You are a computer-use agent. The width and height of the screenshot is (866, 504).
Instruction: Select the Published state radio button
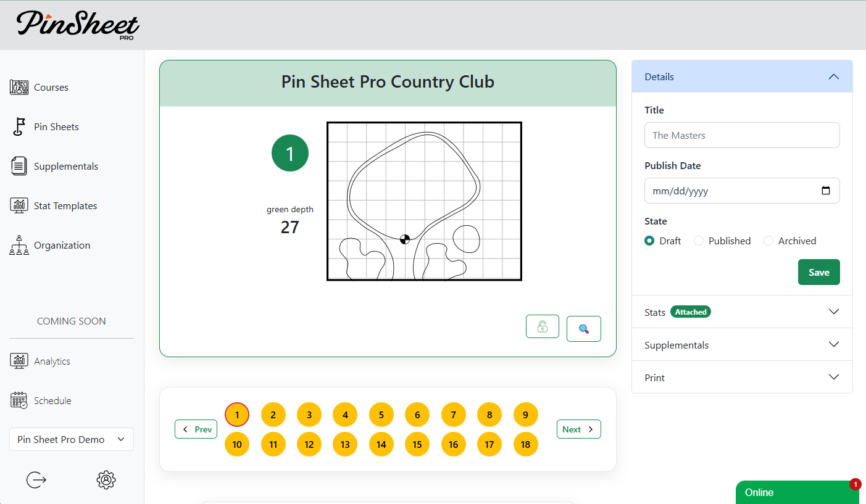coord(698,241)
